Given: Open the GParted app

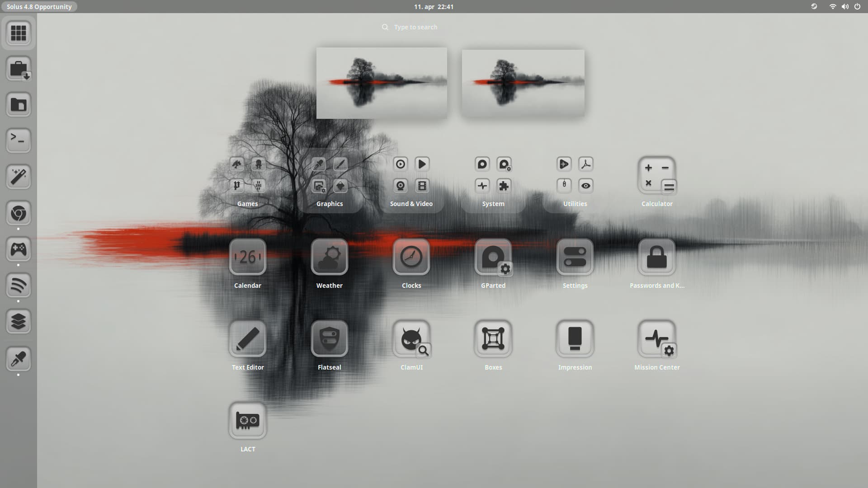Looking at the screenshot, I should (x=493, y=257).
